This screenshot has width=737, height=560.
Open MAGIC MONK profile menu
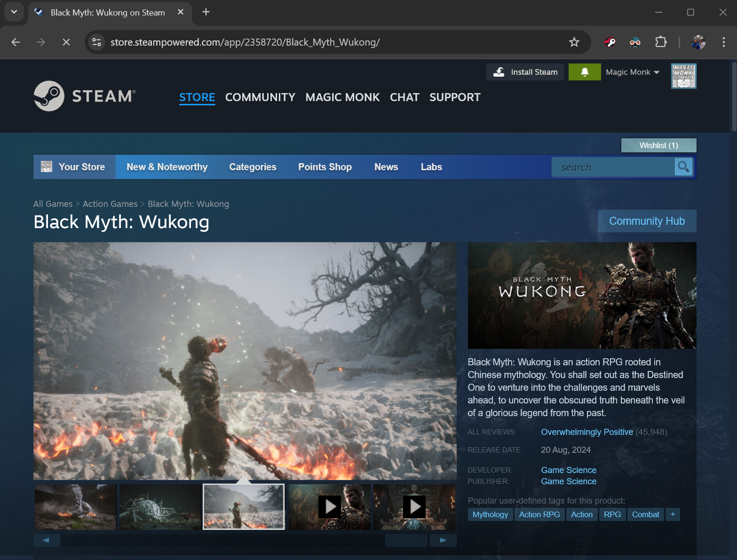pos(342,97)
